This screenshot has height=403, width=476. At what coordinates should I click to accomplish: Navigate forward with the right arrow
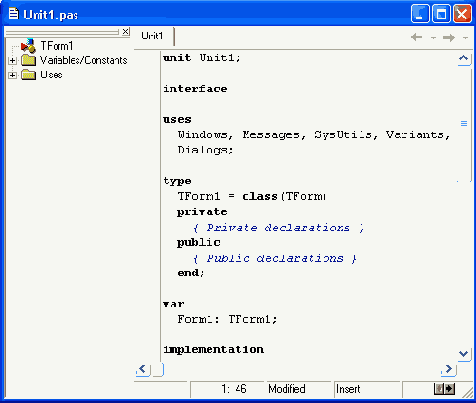pyautogui.click(x=449, y=37)
